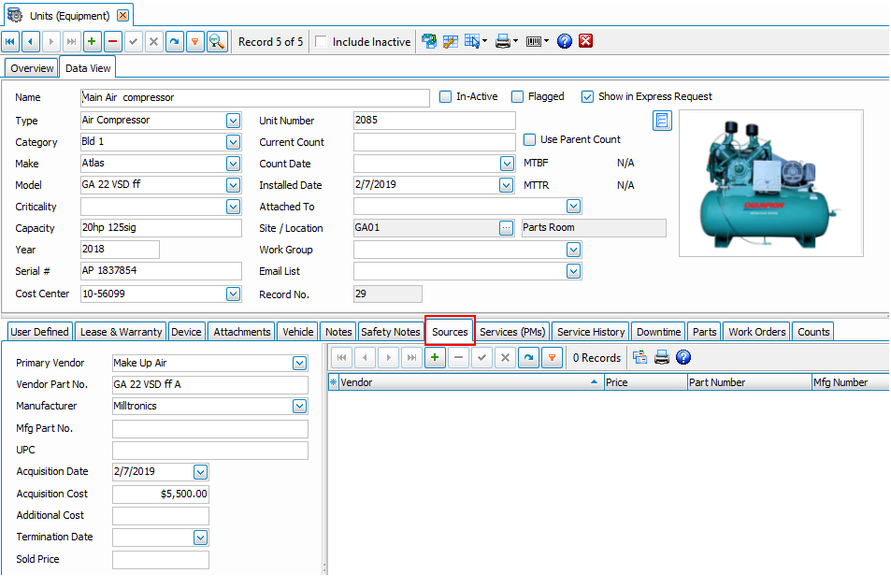Switch to the Service History tab

[590, 332]
